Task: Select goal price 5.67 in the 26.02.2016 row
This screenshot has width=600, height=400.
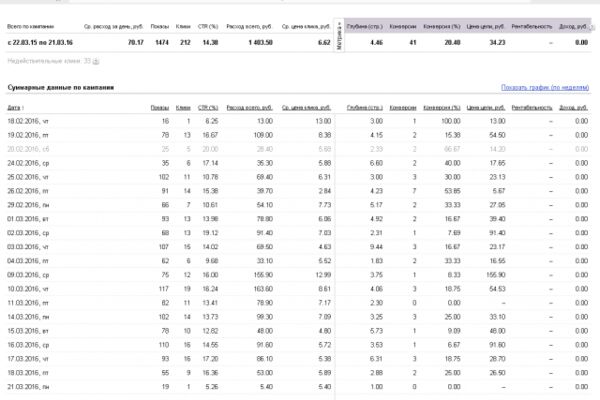Action: (x=499, y=191)
